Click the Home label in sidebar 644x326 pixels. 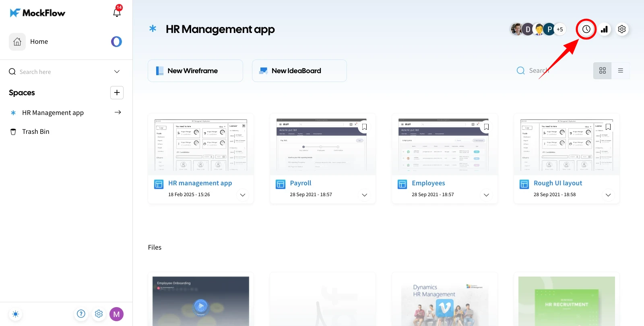39,41
